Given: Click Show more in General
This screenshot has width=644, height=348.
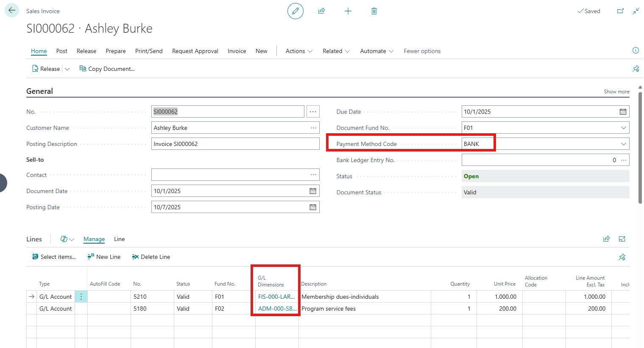Looking at the screenshot, I should coord(616,92).
